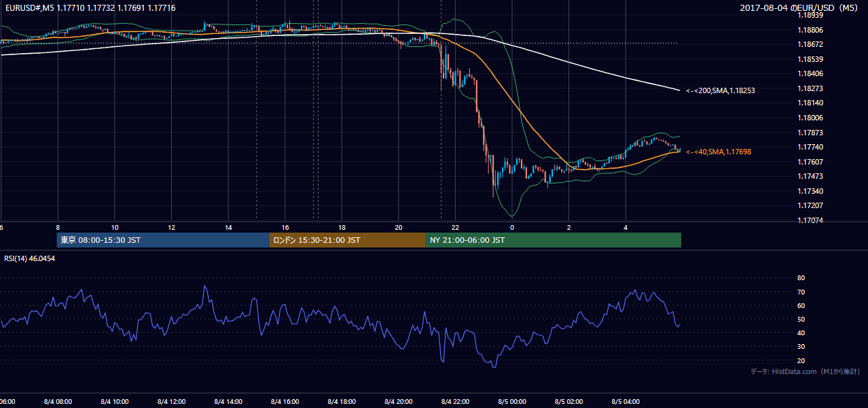Click hour tick 14 under the price chart
This screenshot has height=408, width=868.
click(x=228, y=227)
